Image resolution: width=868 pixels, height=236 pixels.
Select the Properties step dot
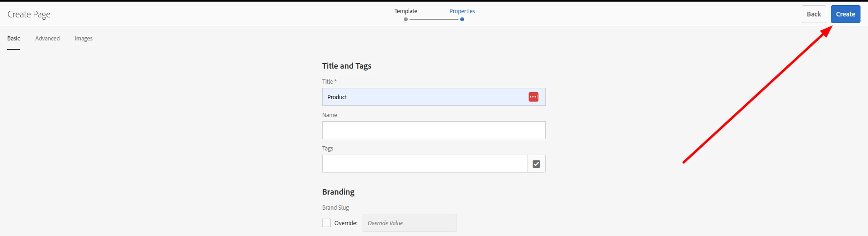pyautogui.click(x=462, y=19)
